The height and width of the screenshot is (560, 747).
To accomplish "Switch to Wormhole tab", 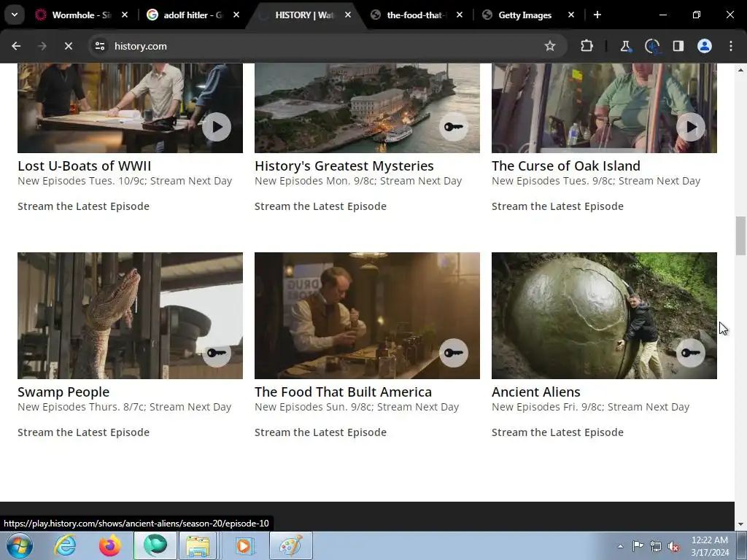I will click(81, 15).
